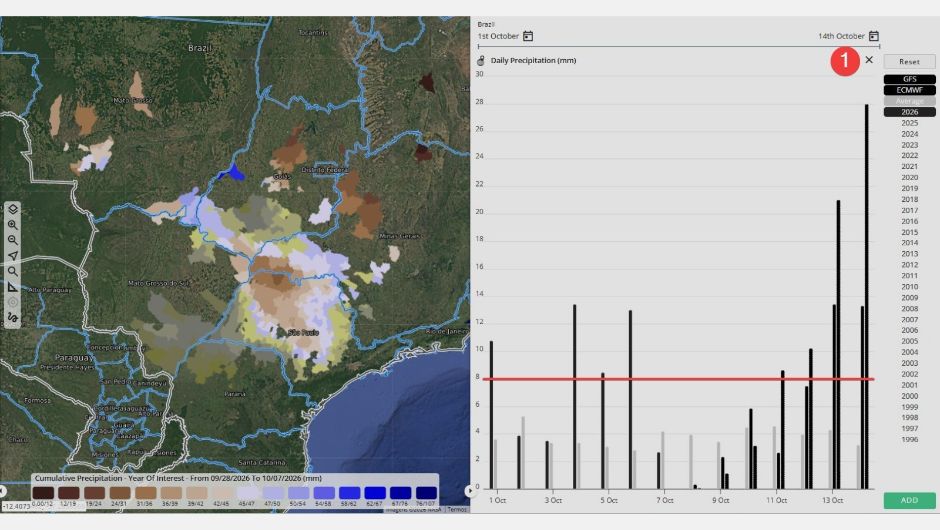This screenshot has height=530, width=940.
Task: Select year 2003 in the list
Action: coord(909,363)
